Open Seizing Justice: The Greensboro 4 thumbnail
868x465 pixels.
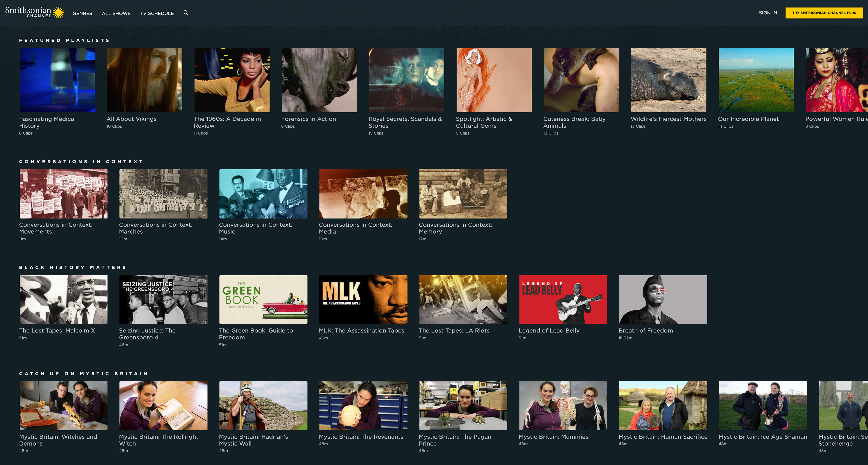click(x=163, y=300)
